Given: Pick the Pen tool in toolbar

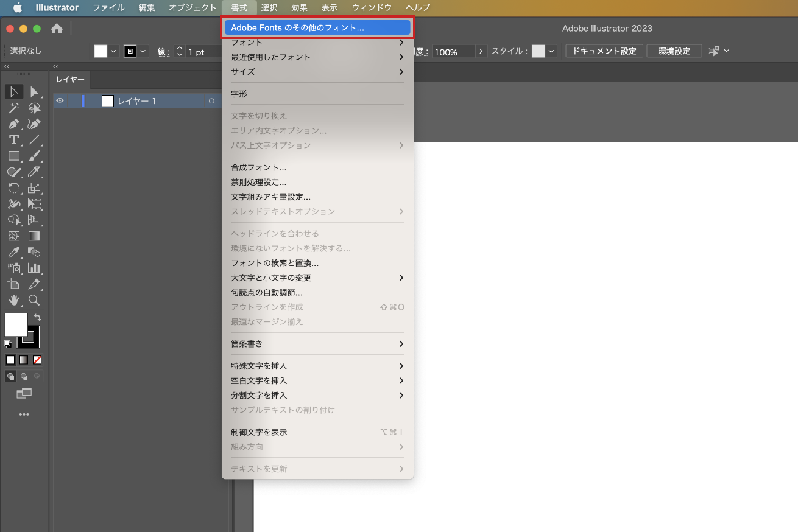Looking at the screenshot, I should 13,124.
